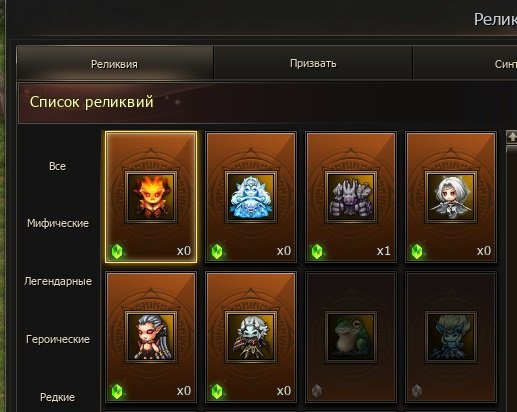Select the gray-haired elf girl relic
This screenshot has width=517, height=412.
tap(151, 337)
